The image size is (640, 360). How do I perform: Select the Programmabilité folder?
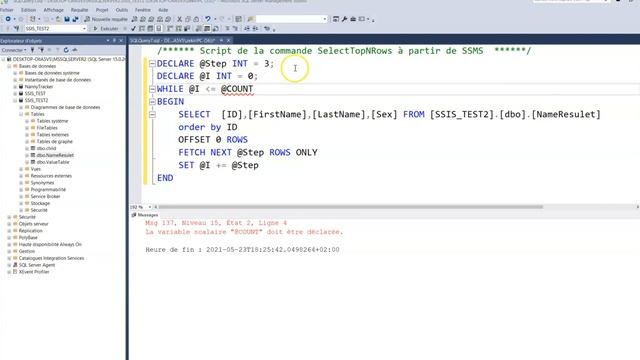pyautogui.click(x=48, y=189)
